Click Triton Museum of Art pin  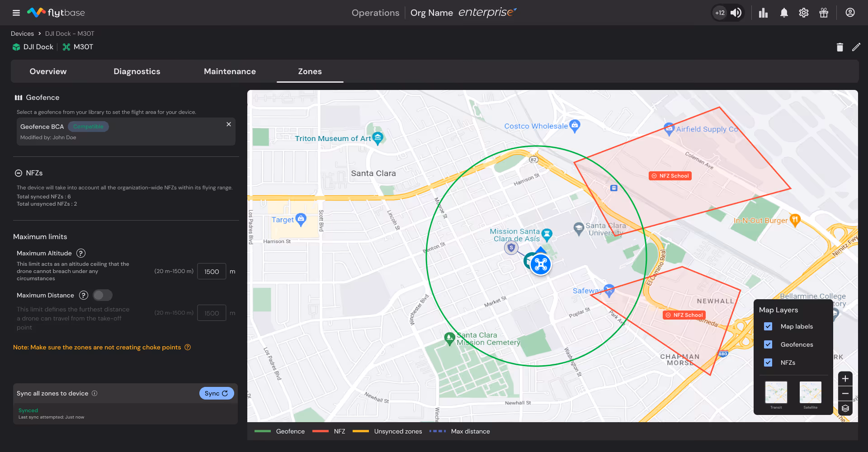[x=378, y=138]
